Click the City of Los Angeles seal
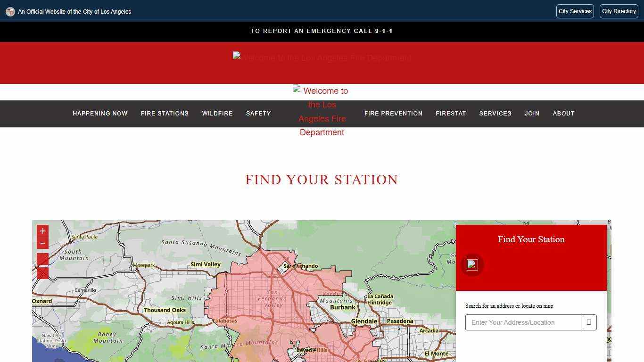This screenshot has height=362, width=644. (x=10, y=11)
